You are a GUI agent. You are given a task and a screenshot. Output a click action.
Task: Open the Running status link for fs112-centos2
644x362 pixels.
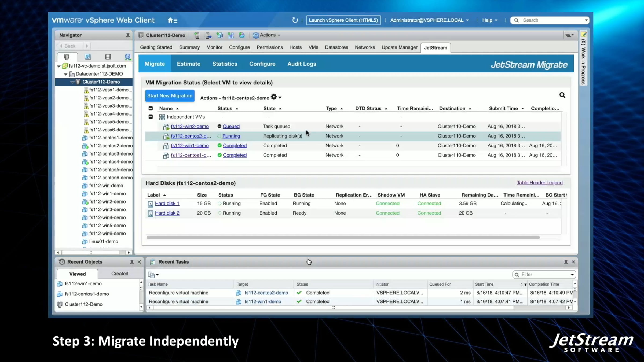(x=231, y=136)
